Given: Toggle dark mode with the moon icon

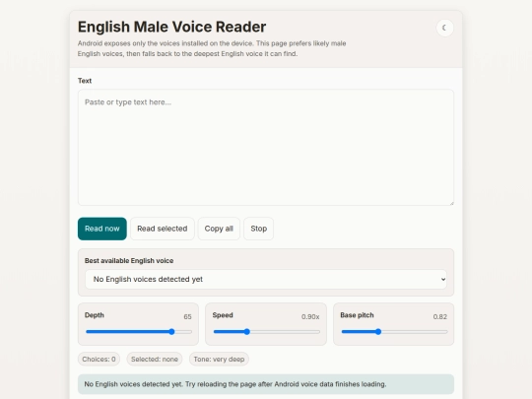Looking at the screenshot, I should 444,28.
